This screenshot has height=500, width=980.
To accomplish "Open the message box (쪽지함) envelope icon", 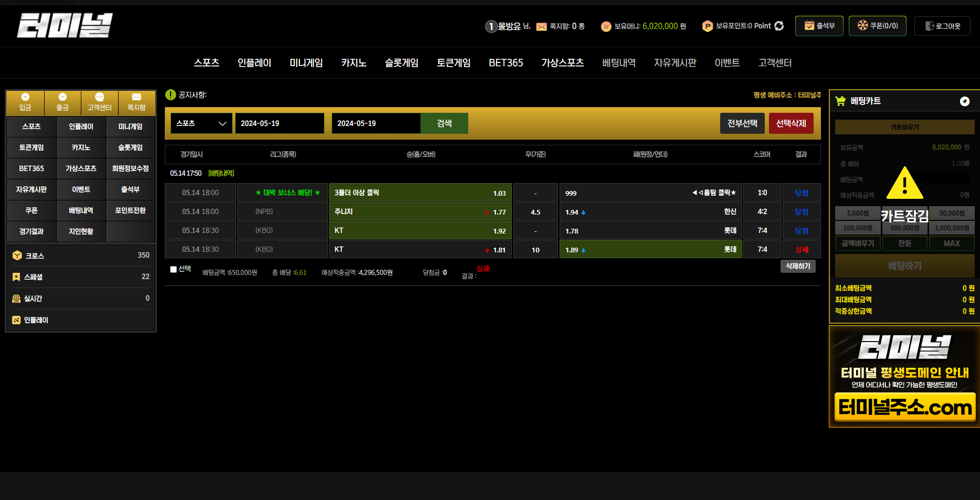I will click(136, 97).
